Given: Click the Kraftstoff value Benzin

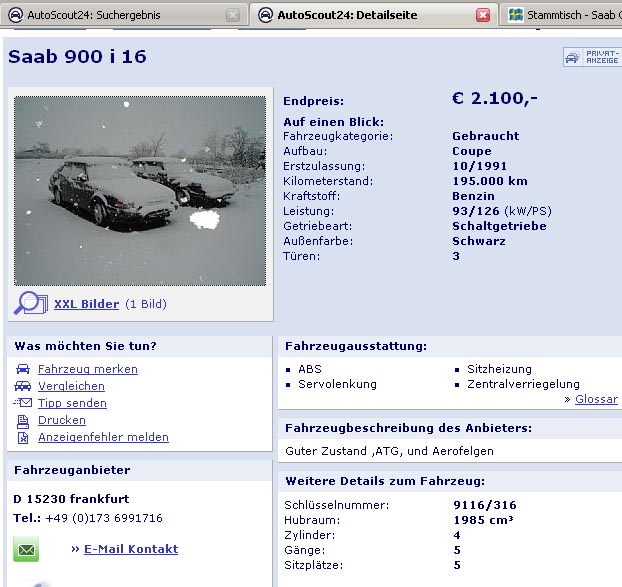Looking at the screenshot, I should pyautogui.click(x=473, y=196).
